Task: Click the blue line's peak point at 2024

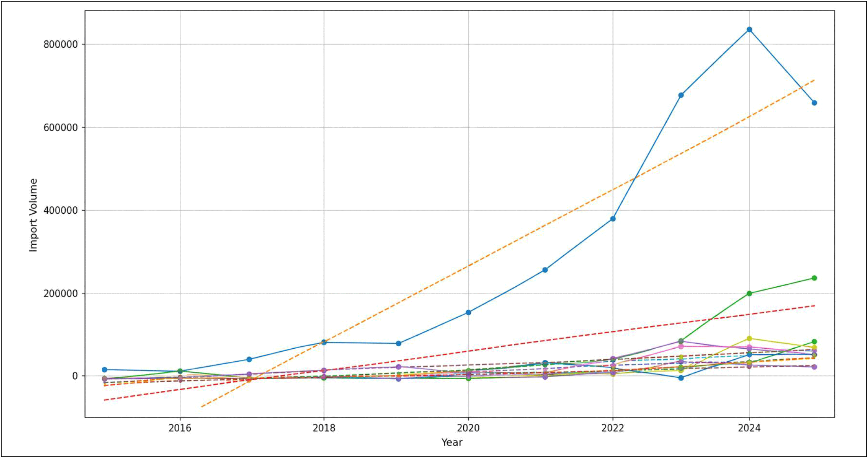Action: pos(749,29)
